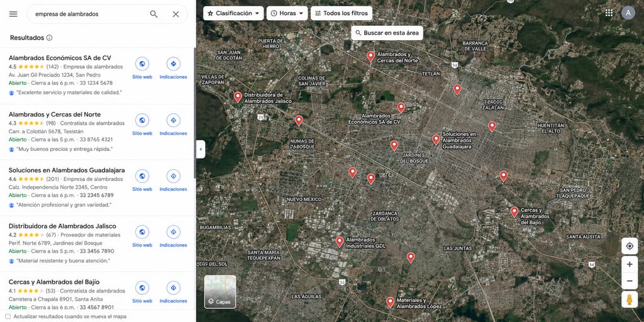The width and height of the screenshot is (644, 322).
Task: Click the search magnifier icon
Action: 153,14
